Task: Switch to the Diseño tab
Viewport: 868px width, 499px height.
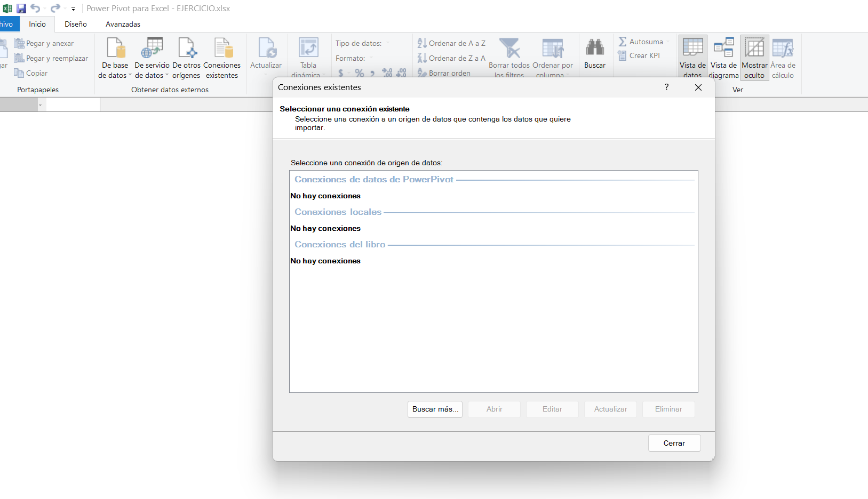Action: [x=76, y=24]
